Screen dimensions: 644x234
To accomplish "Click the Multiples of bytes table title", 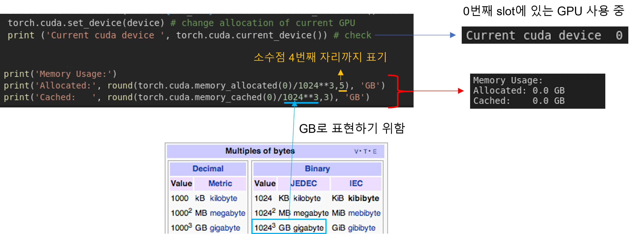I will (x=260, y=151).
